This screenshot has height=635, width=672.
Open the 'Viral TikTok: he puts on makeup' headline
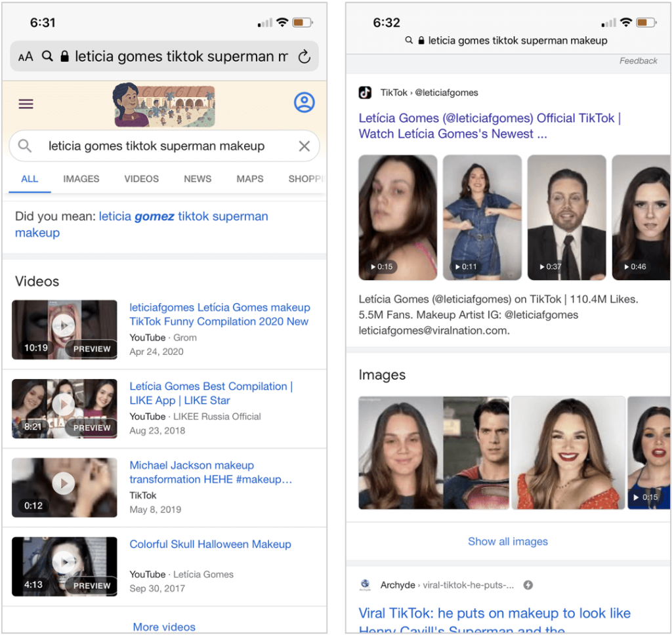(495, 621)
